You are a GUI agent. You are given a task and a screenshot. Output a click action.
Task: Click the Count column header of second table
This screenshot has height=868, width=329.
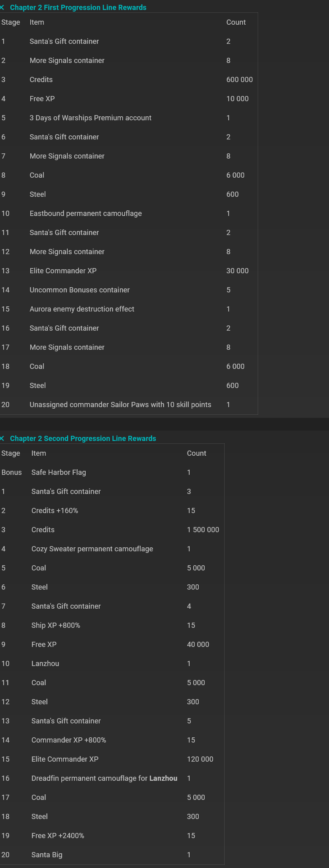pyautogui.click(x=197, y=453)
